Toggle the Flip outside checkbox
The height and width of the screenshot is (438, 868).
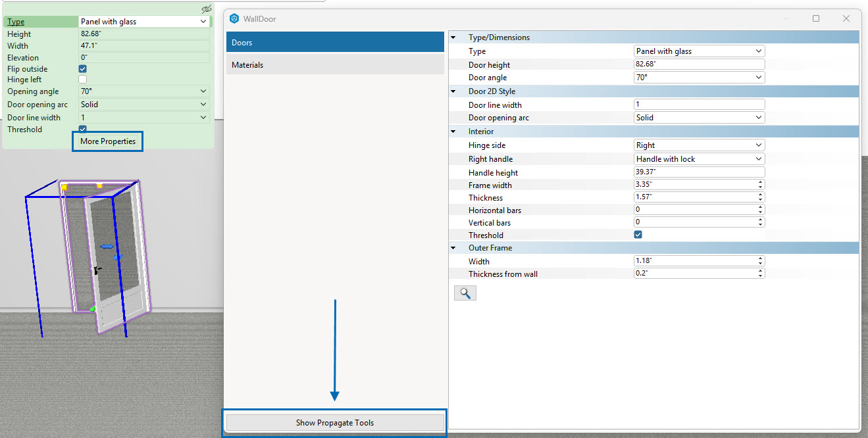coord(83,68)
